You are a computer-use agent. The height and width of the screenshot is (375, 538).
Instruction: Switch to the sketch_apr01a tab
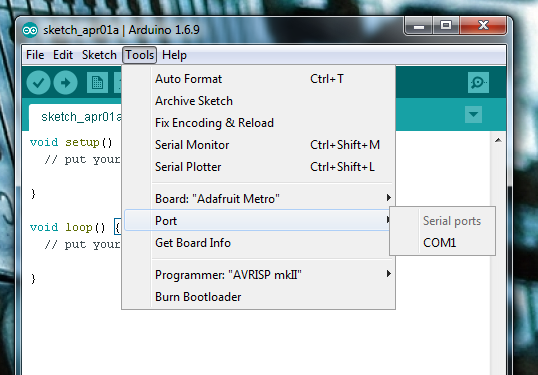coord(75,117)
